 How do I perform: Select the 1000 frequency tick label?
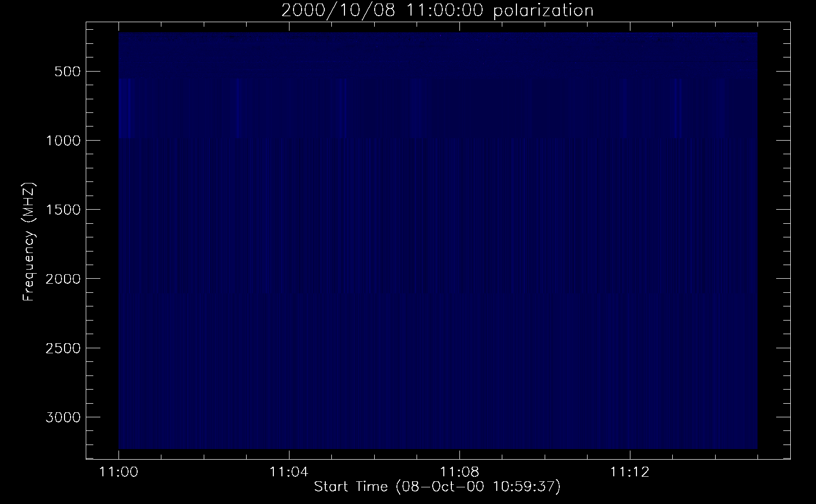[x=63, y=141]
